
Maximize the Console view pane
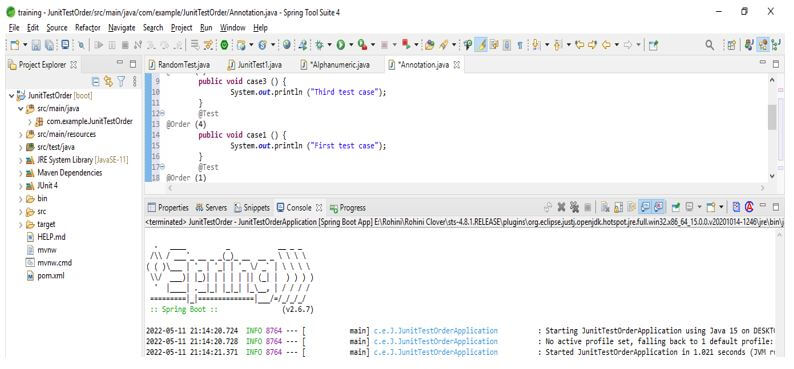(775, 207)
